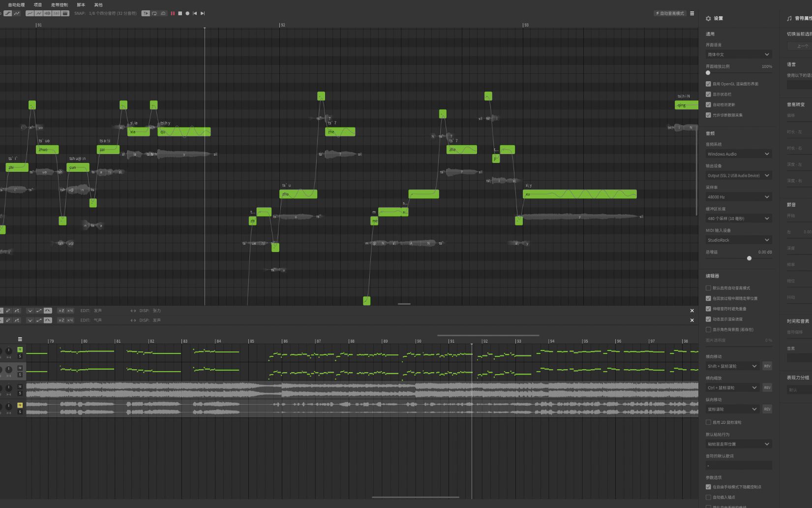
Task: Toggle the metronome icon
Action: coord(163,13)
